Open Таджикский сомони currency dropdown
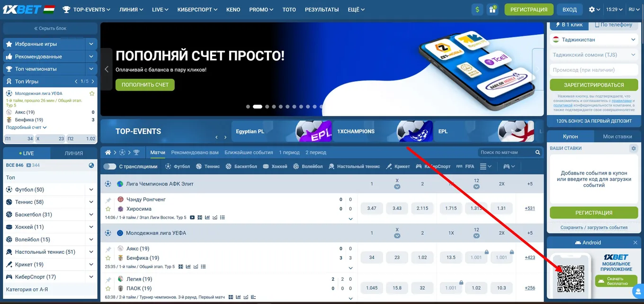This screenshot has height=304, width=644. (x=594, y=55)
